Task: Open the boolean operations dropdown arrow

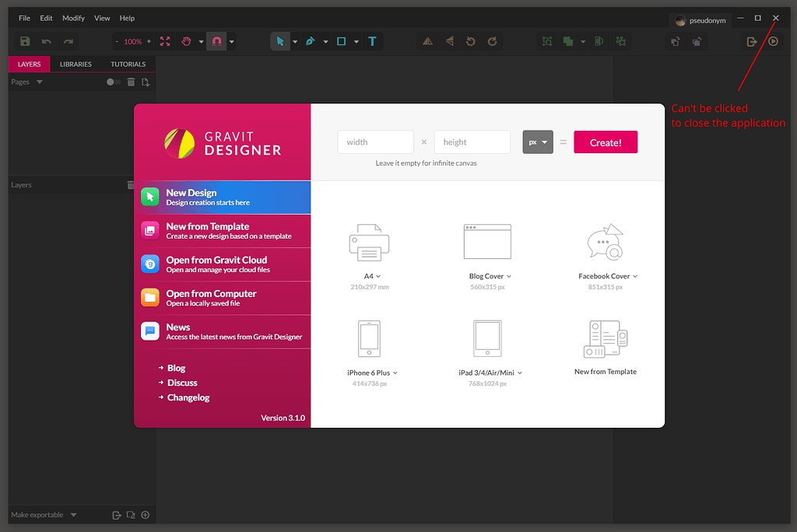Action: (x=583, y=42)
